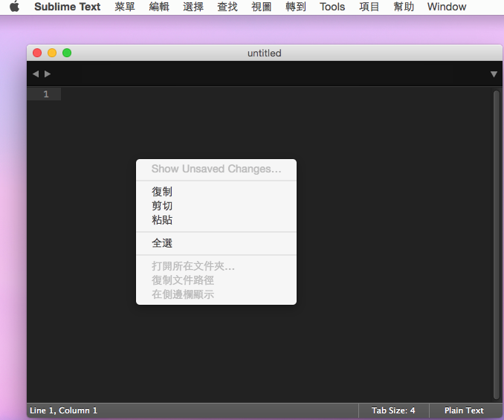The width and height of the screenshot is (504, 420).
Task: Zoom the untitled window with green button
Action: coord(67,53)
